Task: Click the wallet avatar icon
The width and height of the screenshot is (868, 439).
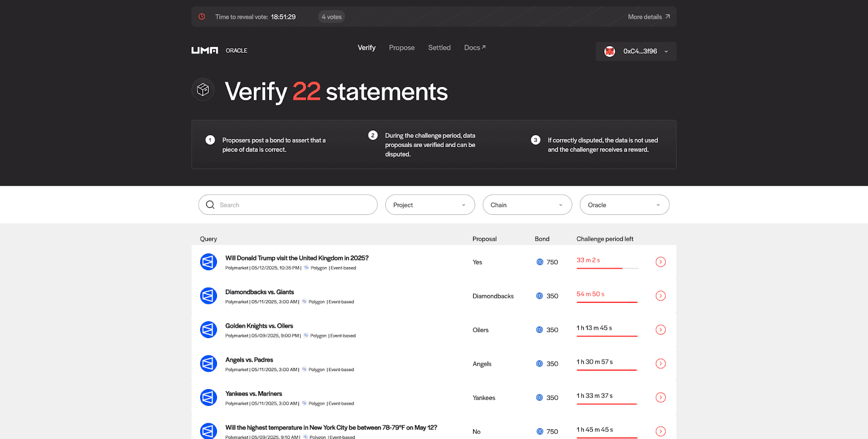Action: [x=610, y=52]
